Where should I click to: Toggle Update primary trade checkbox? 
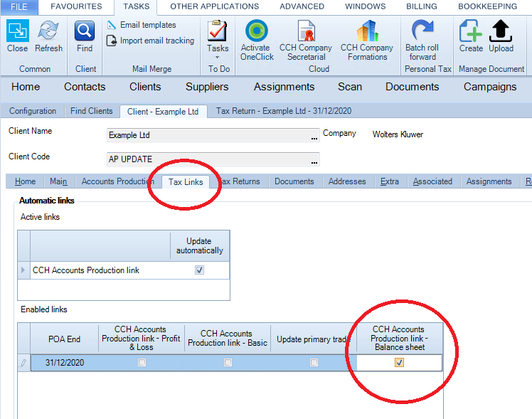[x=314, y=362]
